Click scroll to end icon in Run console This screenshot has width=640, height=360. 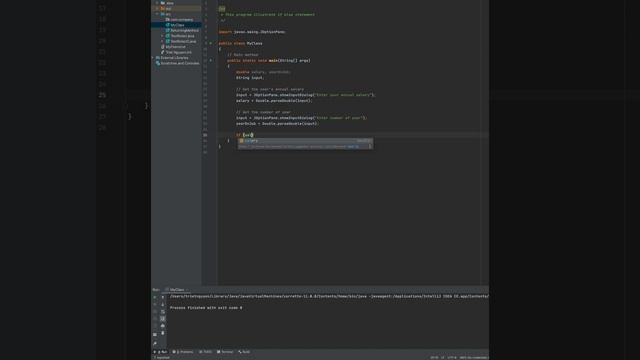pos(163,319)
